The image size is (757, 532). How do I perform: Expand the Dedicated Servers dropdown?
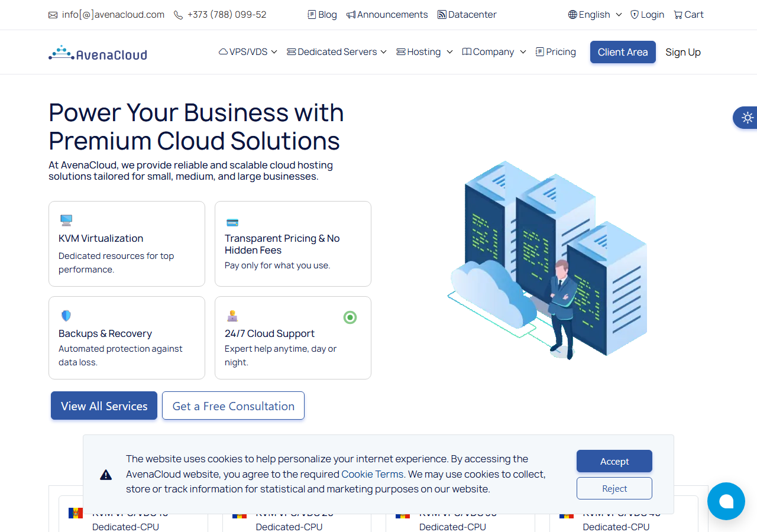tap(337, 52)
